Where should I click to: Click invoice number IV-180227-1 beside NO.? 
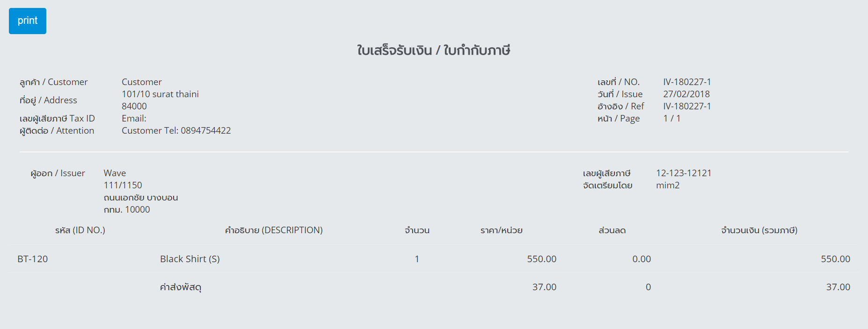coord(687,82)
